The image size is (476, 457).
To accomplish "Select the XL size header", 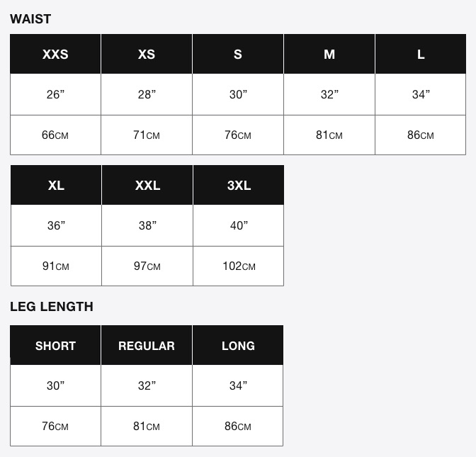I will click(x=56, y=185).
